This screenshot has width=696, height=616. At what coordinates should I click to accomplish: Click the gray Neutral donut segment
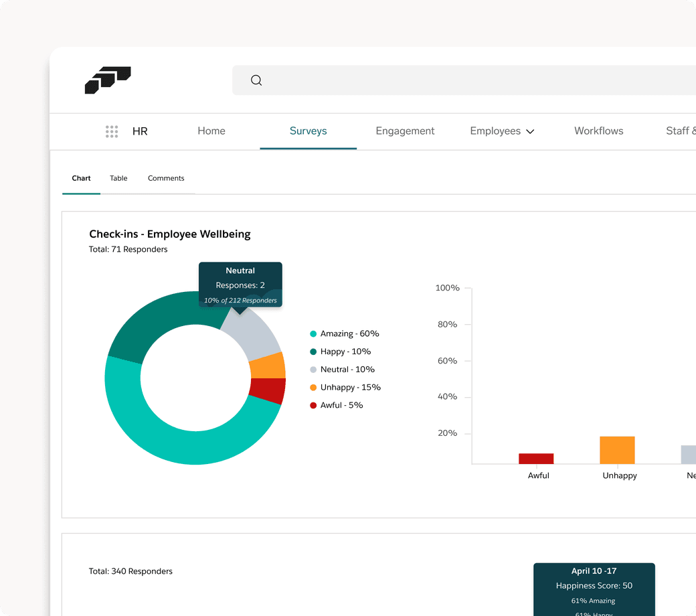click(x=254, y=334)
